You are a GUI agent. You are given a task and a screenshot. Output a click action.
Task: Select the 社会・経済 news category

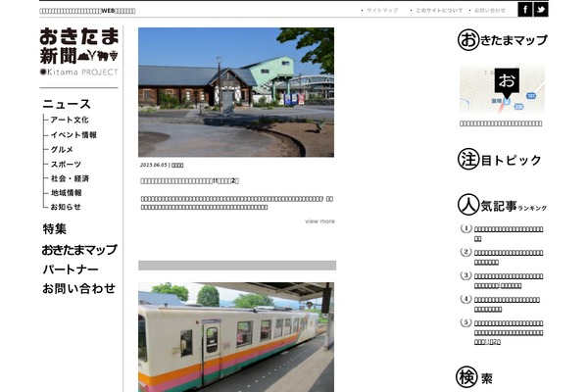click(71, 178)
